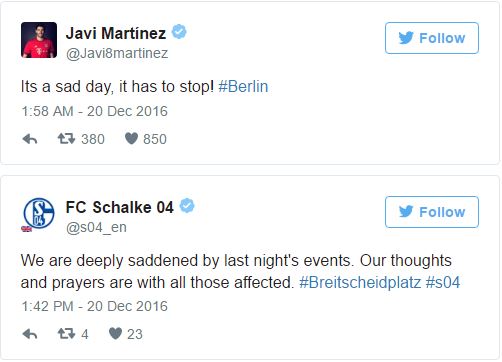This screenshot has height=362, width=502.
Task: Click the FC Schalke 04 display name
Action: 120,207
